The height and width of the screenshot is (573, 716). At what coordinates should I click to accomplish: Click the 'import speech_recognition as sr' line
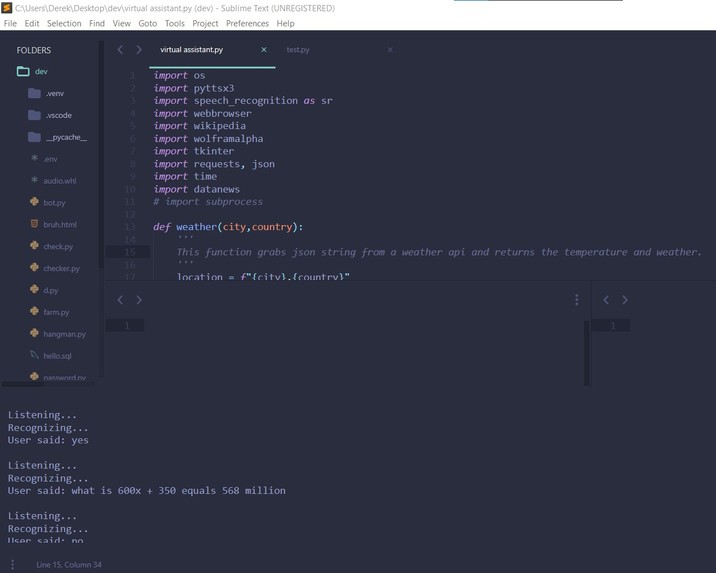point(243,101)
